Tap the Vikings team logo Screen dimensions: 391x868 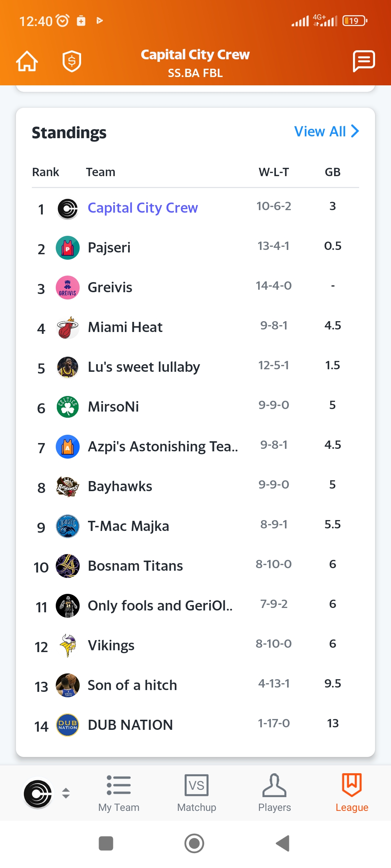[x=68, y=646]
